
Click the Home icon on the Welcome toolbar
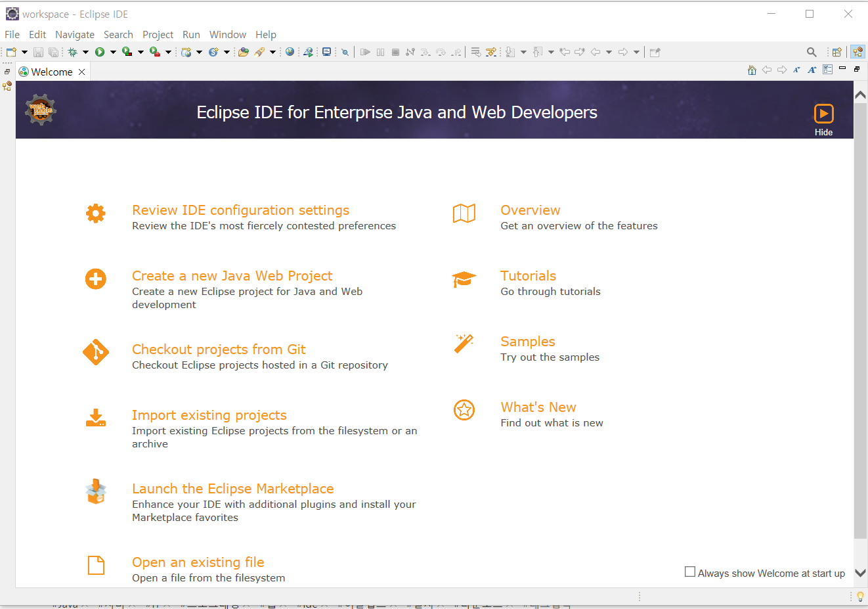pyautogui.click(x=752, y=70)
